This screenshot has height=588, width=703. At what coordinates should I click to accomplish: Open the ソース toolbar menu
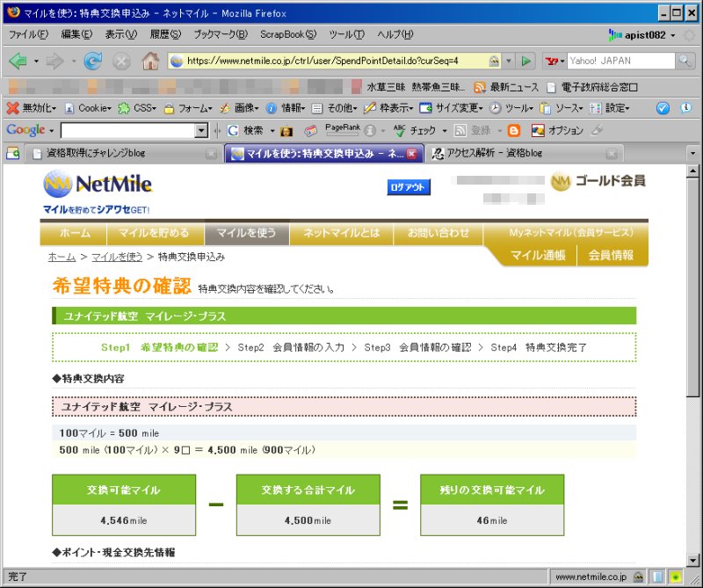pyautogui.click(x=562, y=108)
